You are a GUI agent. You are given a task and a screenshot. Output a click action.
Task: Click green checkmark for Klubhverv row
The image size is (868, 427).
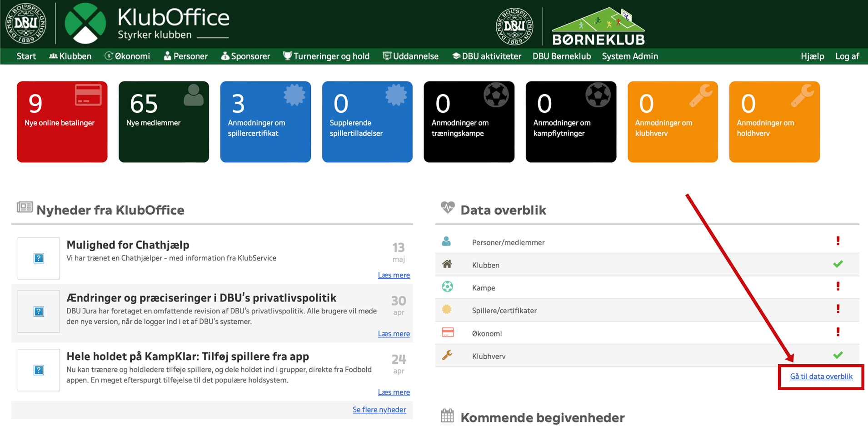pos(838,355)
